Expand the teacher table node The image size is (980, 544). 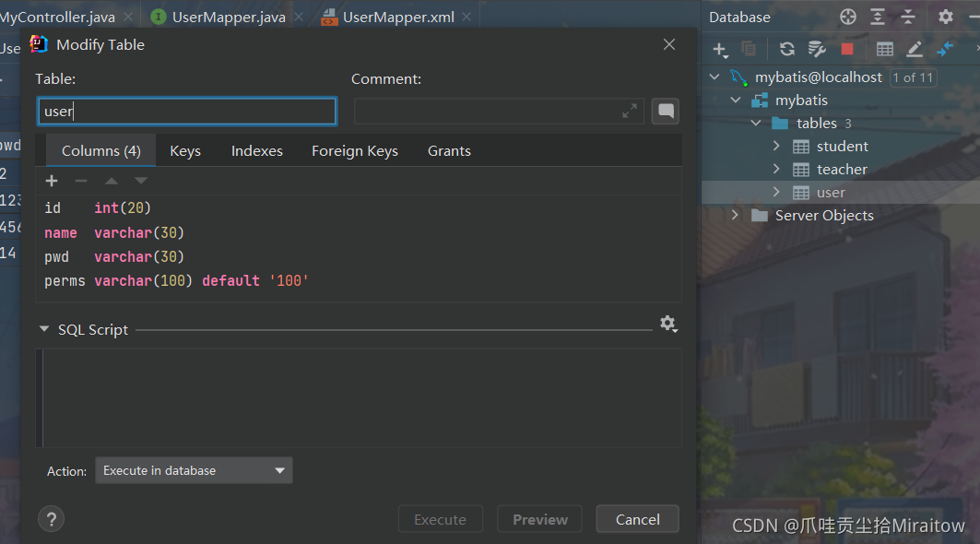(x=776, y=169)
